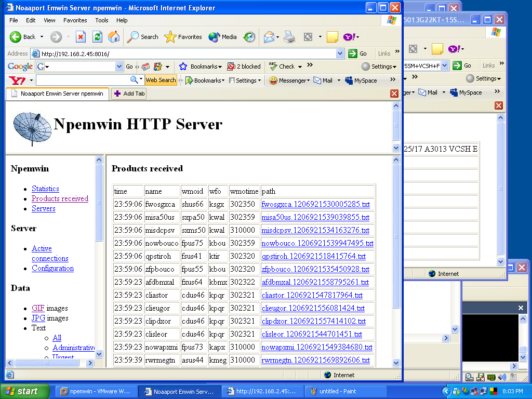Viewport: 532px width, 399px height.
Task: Open MySpace toolbar button
Action: coord(361,81)
